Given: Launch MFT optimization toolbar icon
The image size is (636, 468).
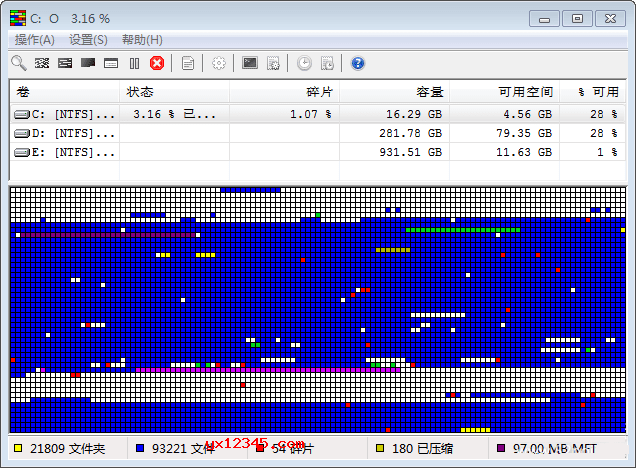Looking at the screenshot, I should pos(111,63).
